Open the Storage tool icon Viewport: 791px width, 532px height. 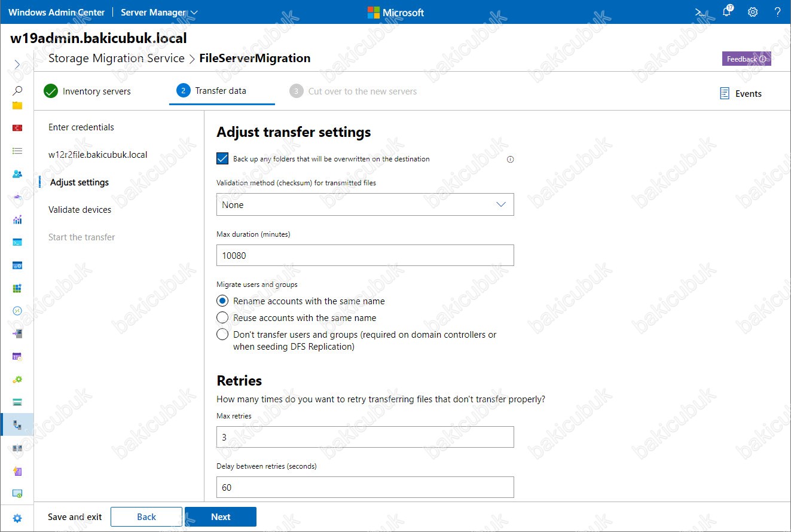(x=17, y=402)
